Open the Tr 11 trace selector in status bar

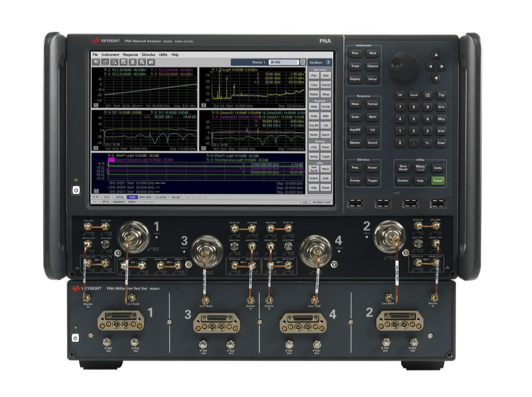(x=95, y=198)
